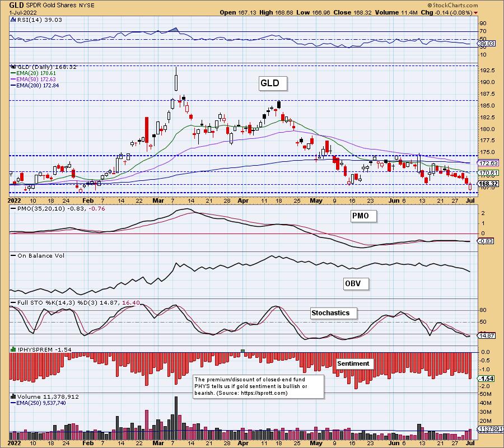Click the 182.5 price axis label
504x448 pixels.
coord(488,118)
